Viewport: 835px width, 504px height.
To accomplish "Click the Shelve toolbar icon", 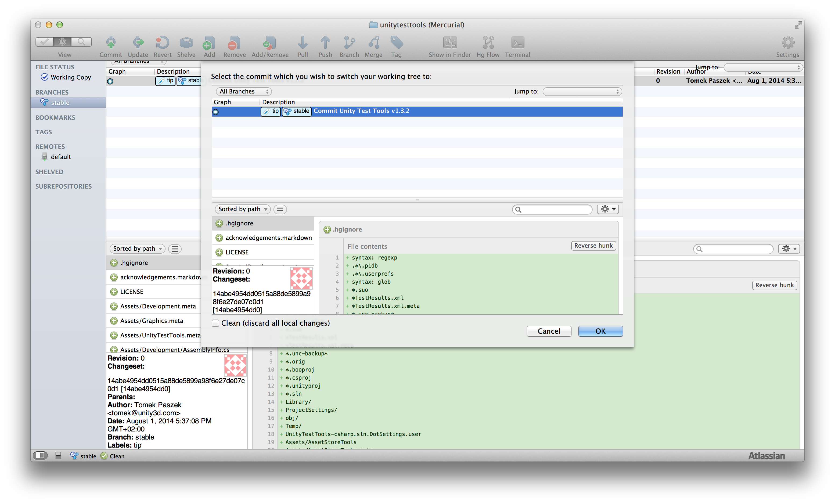I will coord(186,43).
